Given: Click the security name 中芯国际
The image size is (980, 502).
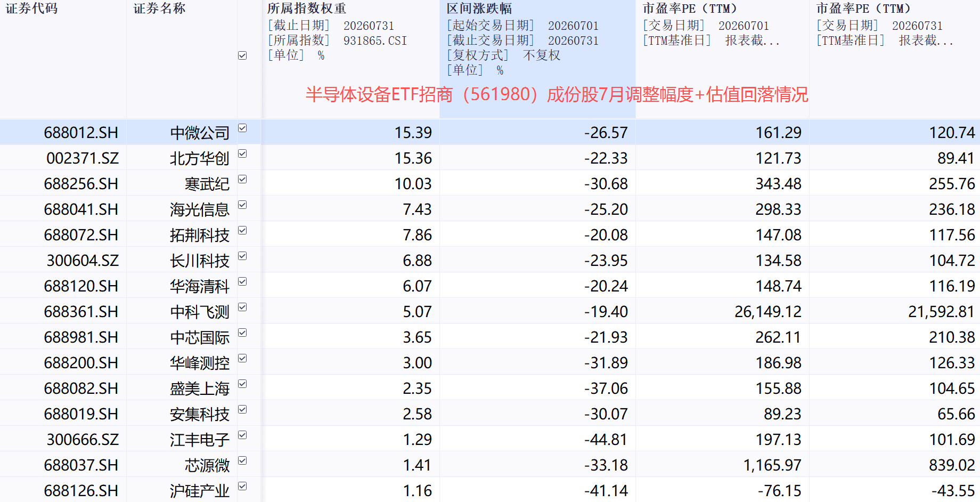Looking at the screenshot, I should pos(200,337).
